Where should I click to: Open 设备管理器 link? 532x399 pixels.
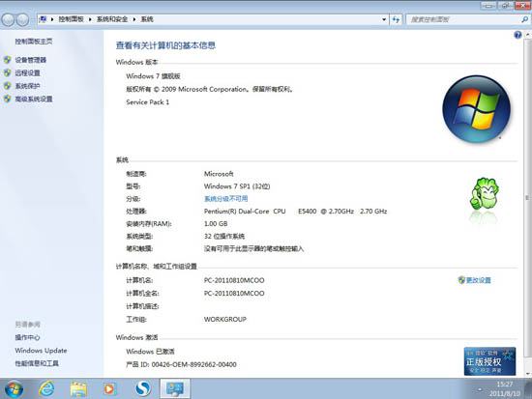31,60
